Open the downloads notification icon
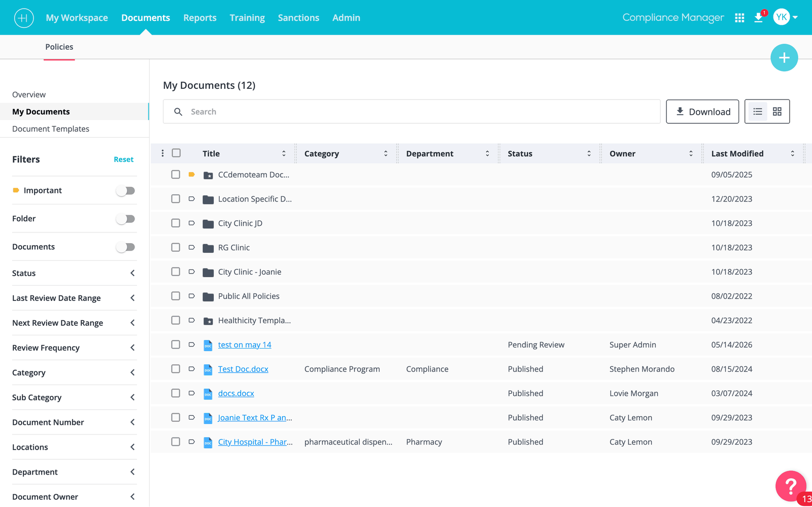The image size is (812, 507). (759, 18)
